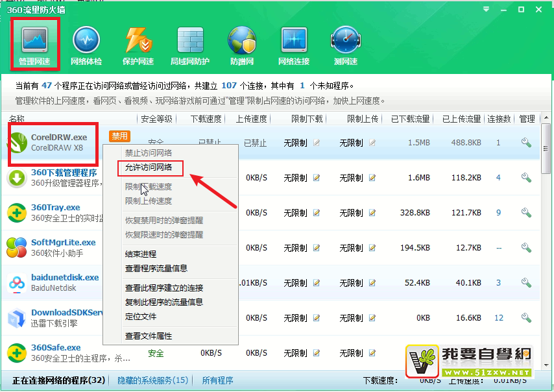554x392 pixels.
Task: Click the 1.6MB downloaded value for 360下载管理程序
Action: (x=419, y=177)
